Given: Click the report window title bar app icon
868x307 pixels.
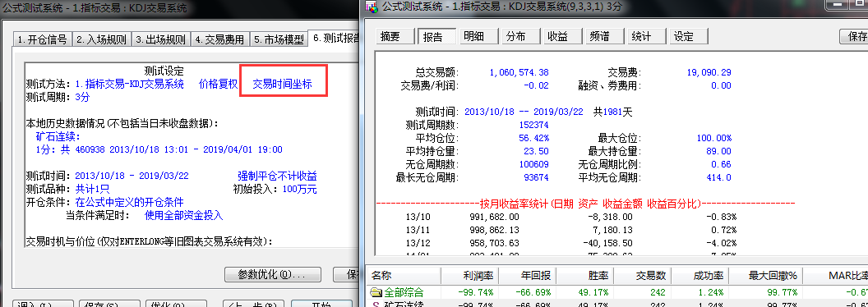Looking at the screenshot, I should (372, 7).
